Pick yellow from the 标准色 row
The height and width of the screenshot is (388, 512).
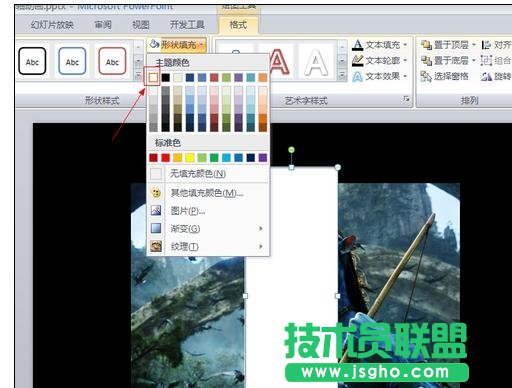click(190, 157)
